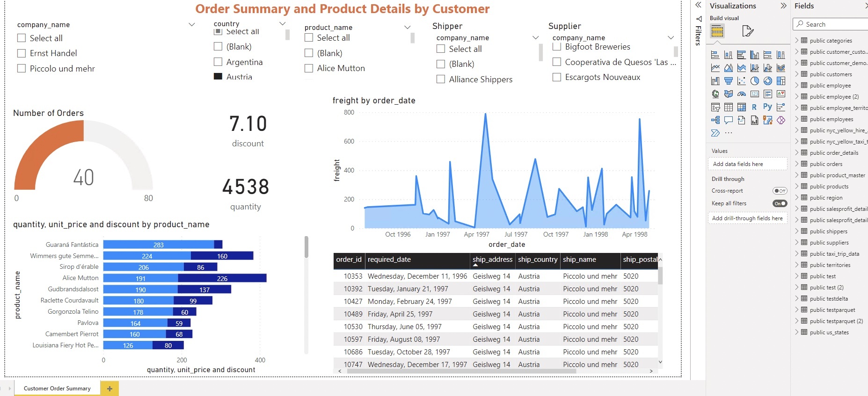Expand the public products table
Image resolution: width=868 pixels, height=396 pixels.
797,186
